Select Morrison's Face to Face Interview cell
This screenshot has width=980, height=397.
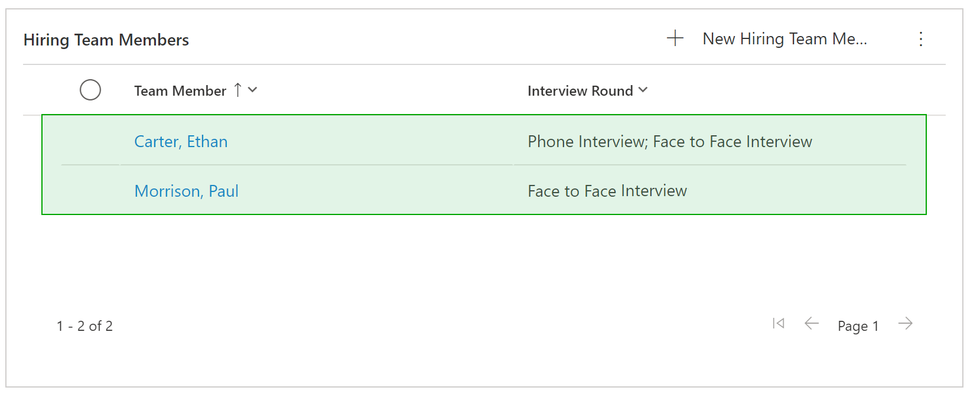pos(607,191)
